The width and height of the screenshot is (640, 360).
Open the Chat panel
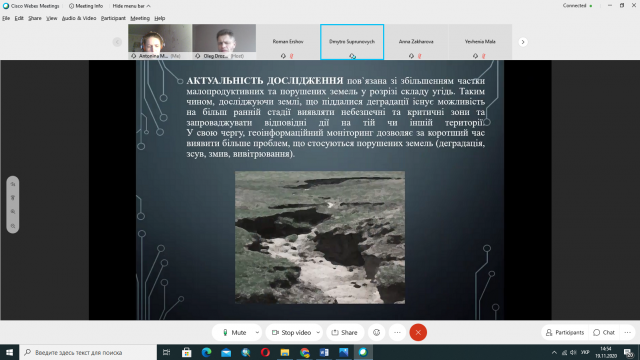(604, 333)
